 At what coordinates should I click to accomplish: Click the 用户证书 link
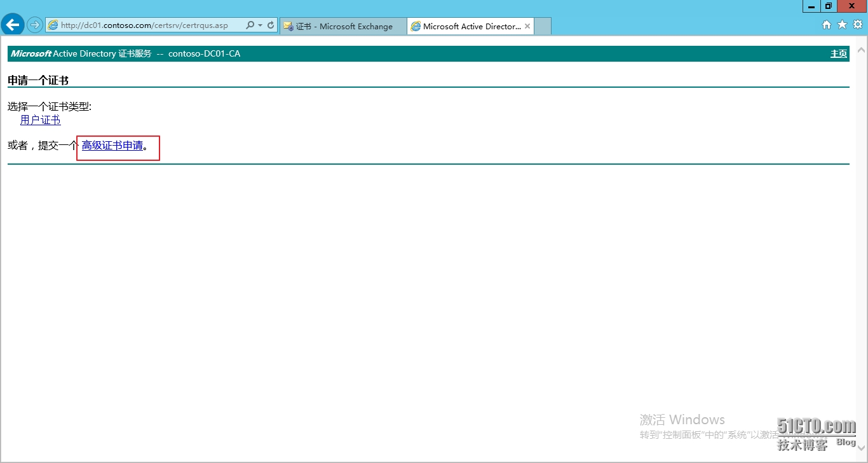pos(40,120)
